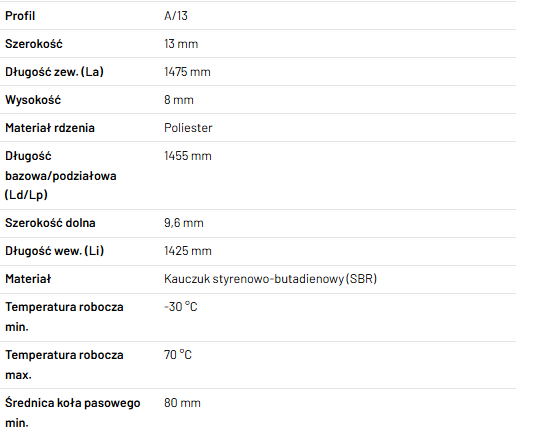Click the Szerokość dolna label
Viewport: 548px width, 434px height.
point(50,223)
